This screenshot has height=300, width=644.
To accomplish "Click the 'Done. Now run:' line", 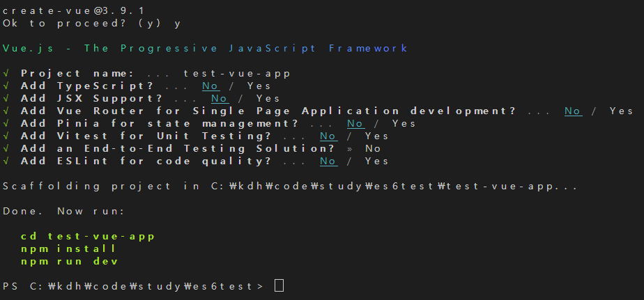I will [x=63, y=212].
